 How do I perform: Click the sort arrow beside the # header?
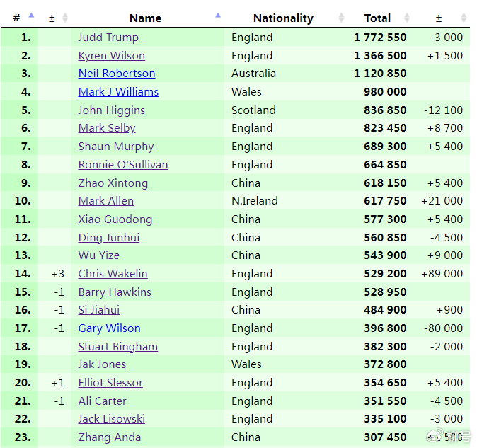pyautogui.click(x=30, y=16)
